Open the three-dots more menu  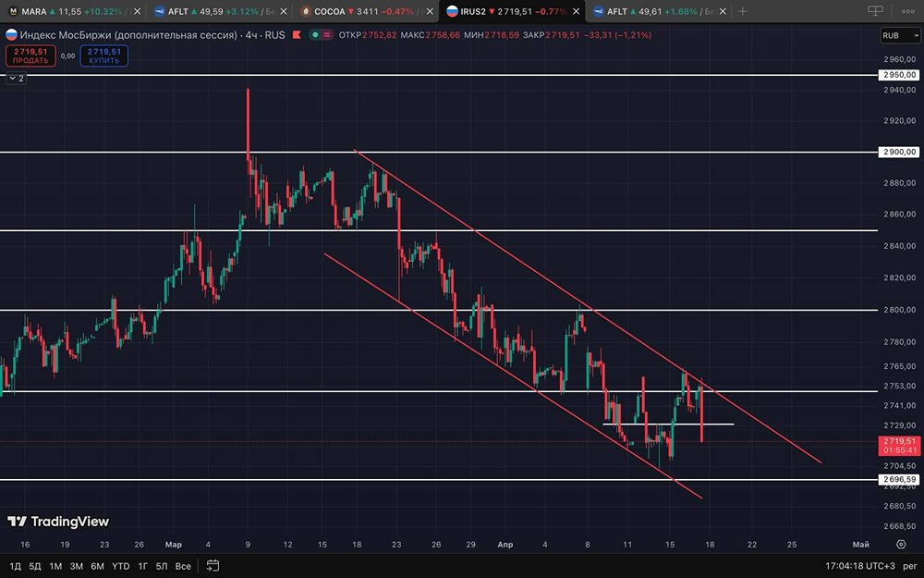pos(908,11)
